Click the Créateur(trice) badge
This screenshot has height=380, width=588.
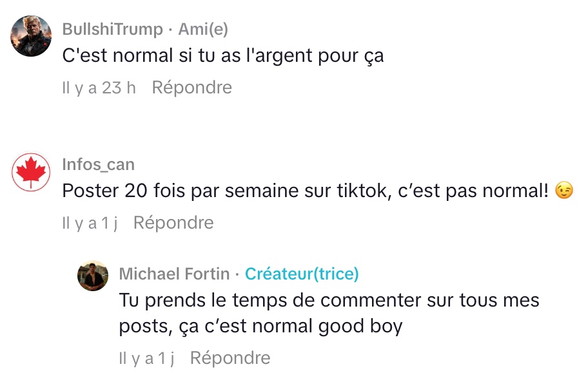(302, 274)
